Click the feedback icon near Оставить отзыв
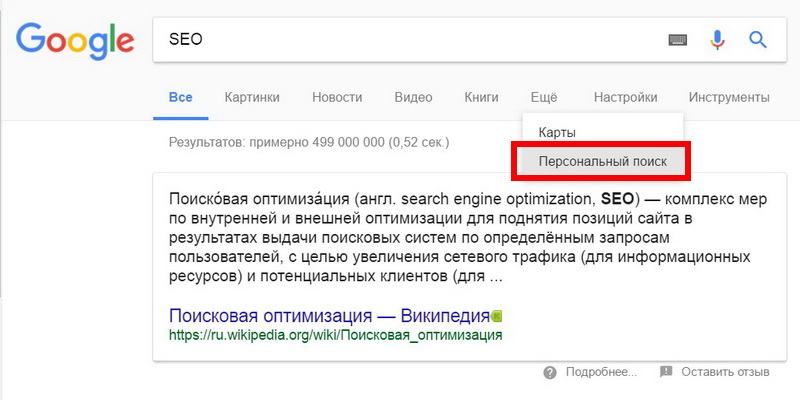Screen dimensions: 800x400 (x=666, y=371)
